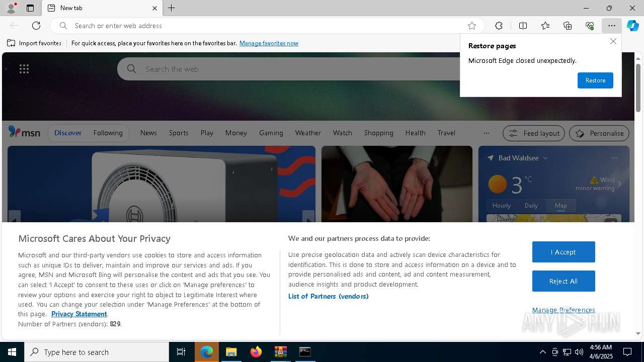Open the Extensions puzzle icon
644x362 pixels.
click(x=499, y=26)
